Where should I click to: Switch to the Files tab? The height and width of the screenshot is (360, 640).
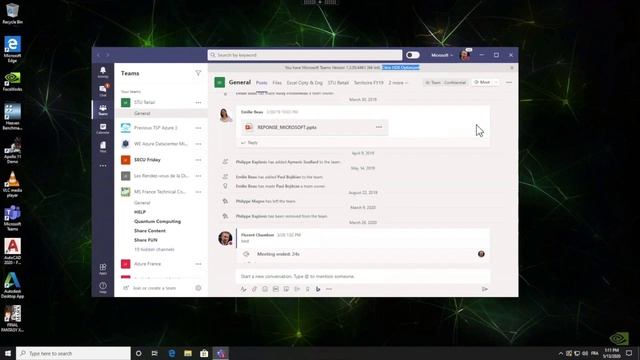pos(277,83)
